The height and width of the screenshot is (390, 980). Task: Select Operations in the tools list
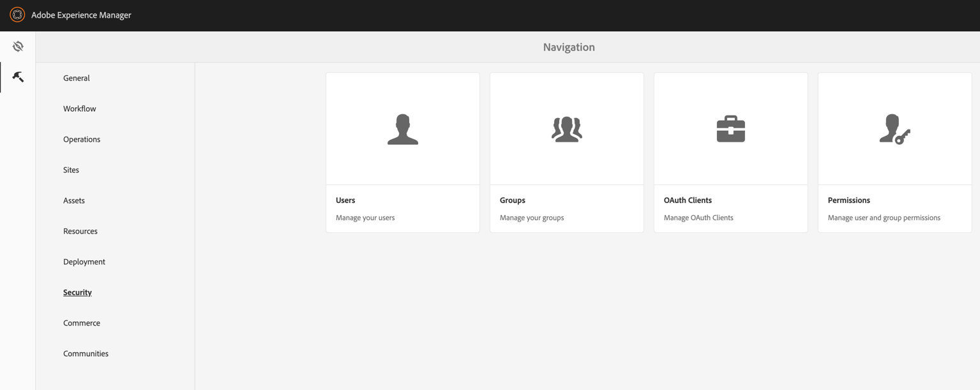(x=82, y=139)
